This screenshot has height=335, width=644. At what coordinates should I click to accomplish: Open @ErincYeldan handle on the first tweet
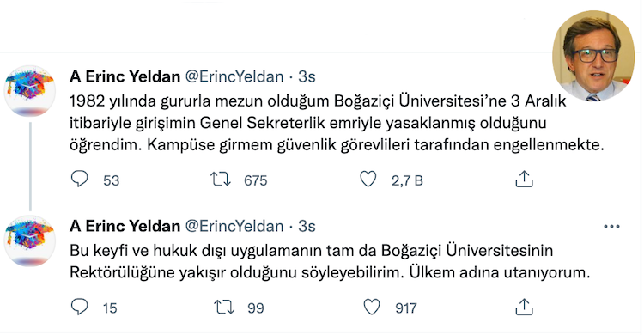pos(234,76)
